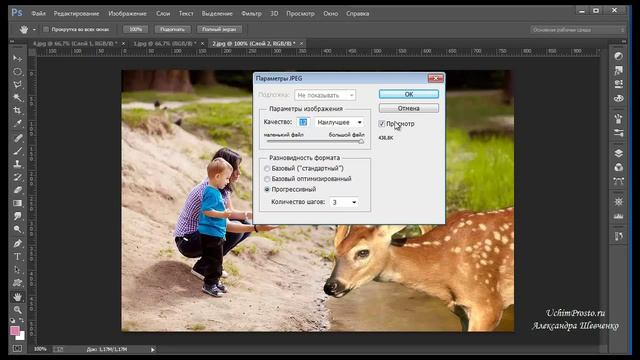Click OK in JPEG options dialog
The height and width of the screenshot is (360, 640).
coord(409,94)
